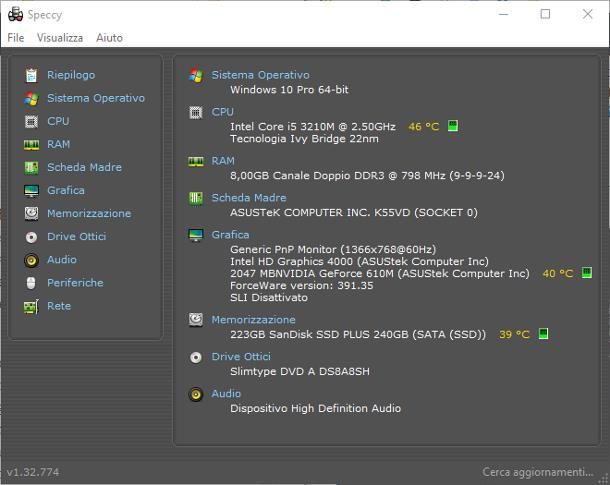Image resolution: width=610 pixels, height=485 pixels.
Task: Click the disk icon beside Memorizzazione heading
Action: 196,320
